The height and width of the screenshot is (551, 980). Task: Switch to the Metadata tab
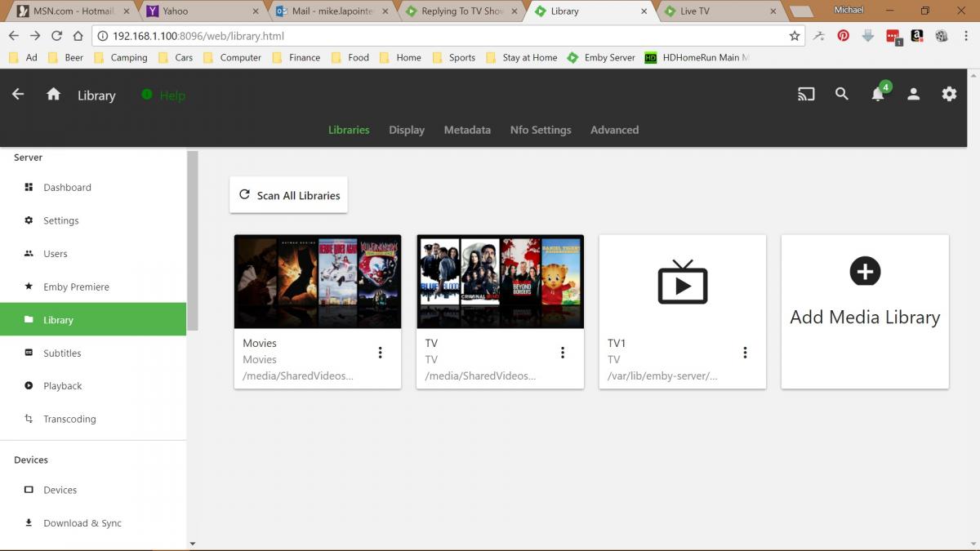[467, 130]
